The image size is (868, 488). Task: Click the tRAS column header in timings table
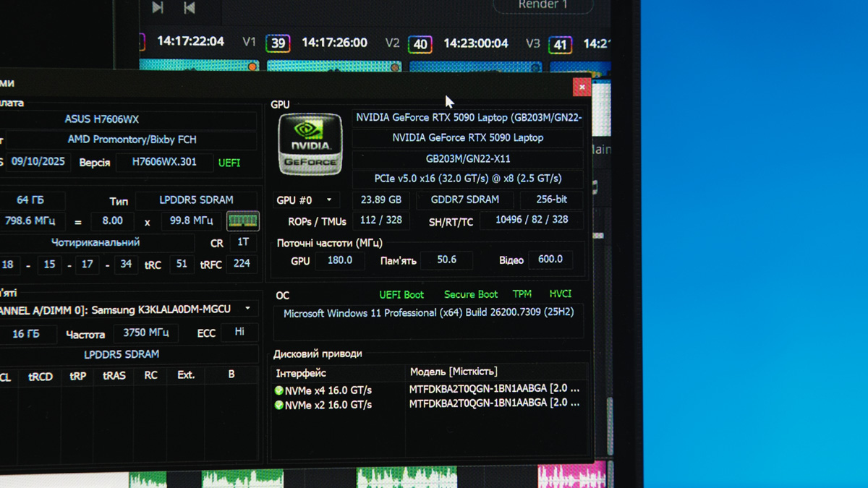pos(114,376)
